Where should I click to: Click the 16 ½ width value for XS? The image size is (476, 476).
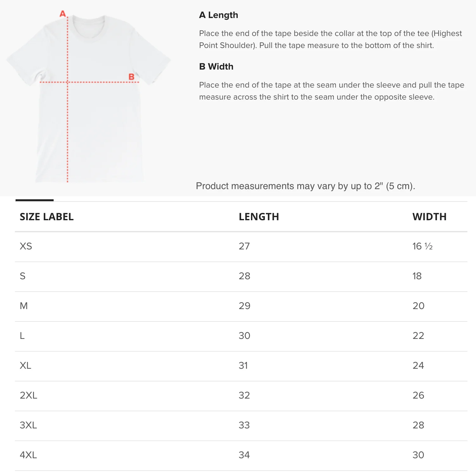tap(422, 246)
